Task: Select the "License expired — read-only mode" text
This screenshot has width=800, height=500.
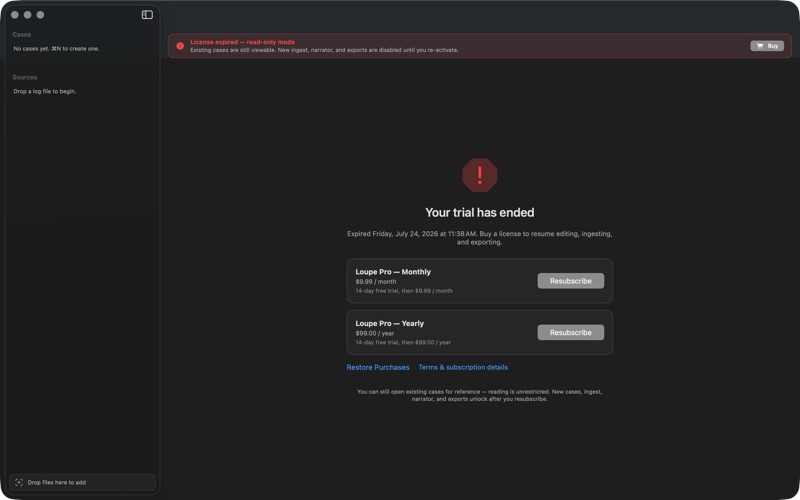Action: pos(242,42)
